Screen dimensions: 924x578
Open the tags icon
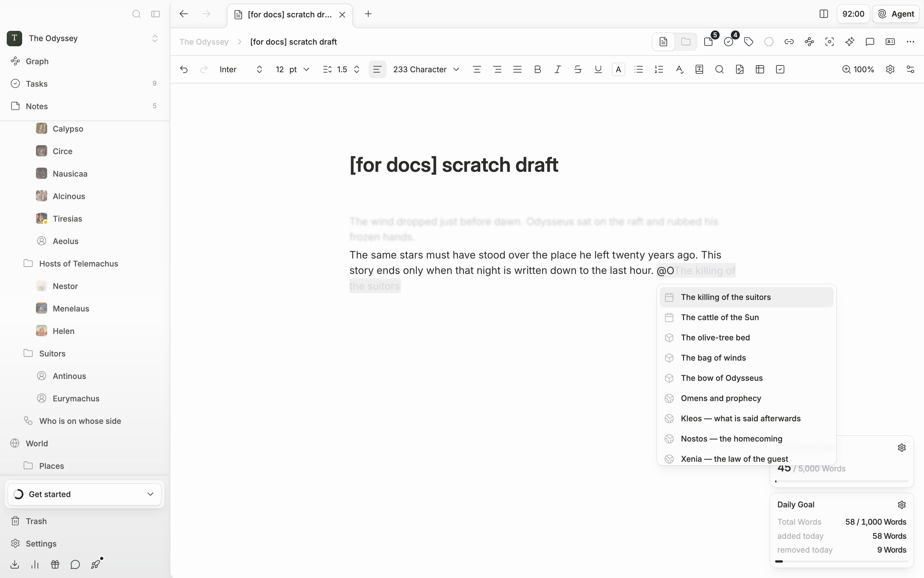(x=749, y=42)
